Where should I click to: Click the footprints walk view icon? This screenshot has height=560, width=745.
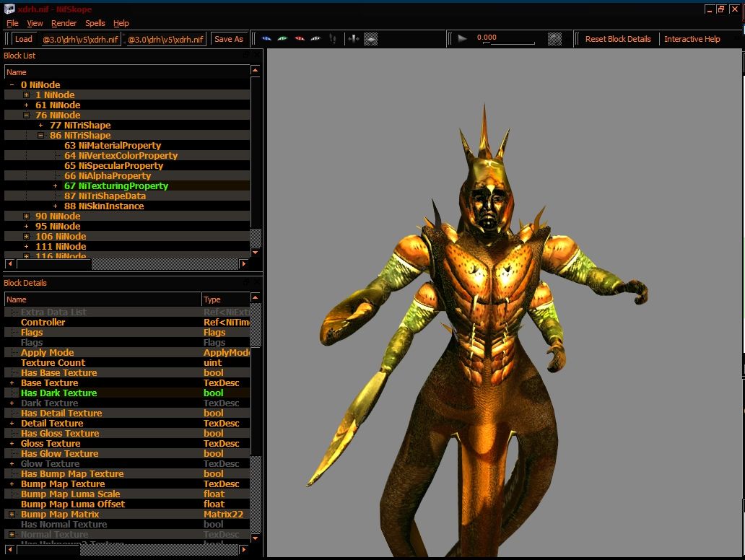(x=333, y=39)
